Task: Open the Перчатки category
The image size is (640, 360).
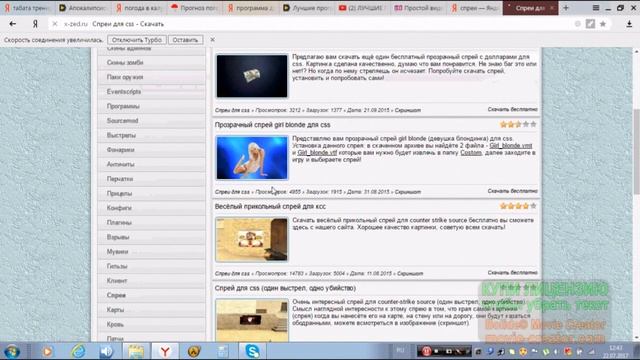Action: (151, 179)
